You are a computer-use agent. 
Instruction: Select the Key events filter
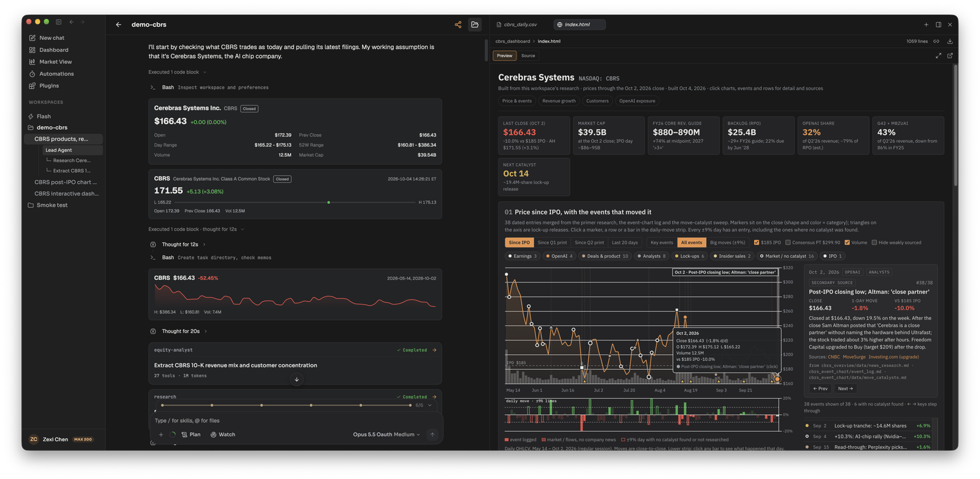tap(661, 243)
